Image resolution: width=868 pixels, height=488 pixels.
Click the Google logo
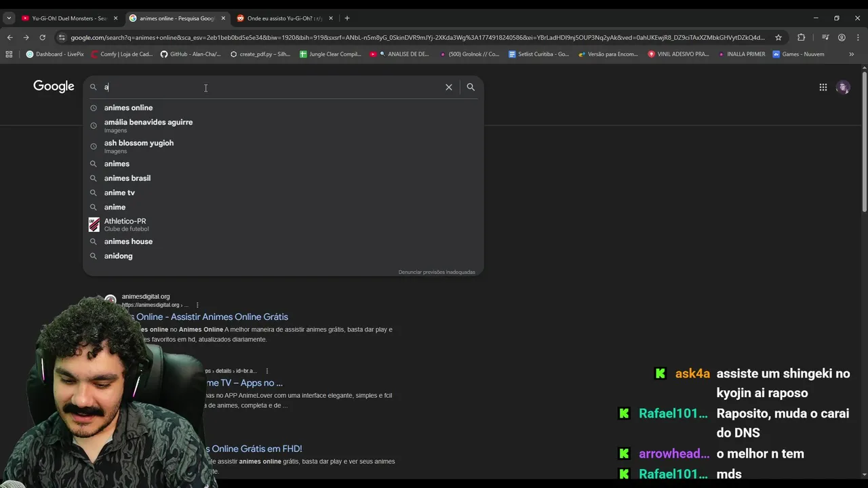pyautogui.click(x=54, y=86)
